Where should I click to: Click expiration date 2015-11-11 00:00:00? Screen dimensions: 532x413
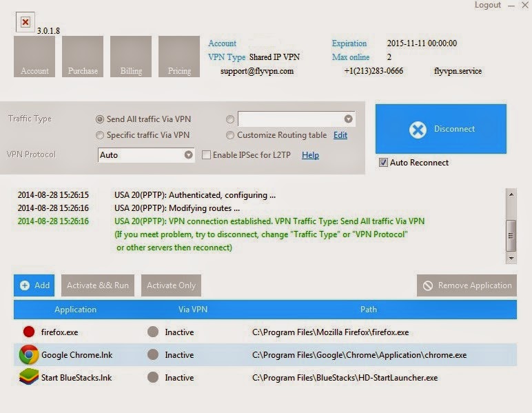(422, 43)
